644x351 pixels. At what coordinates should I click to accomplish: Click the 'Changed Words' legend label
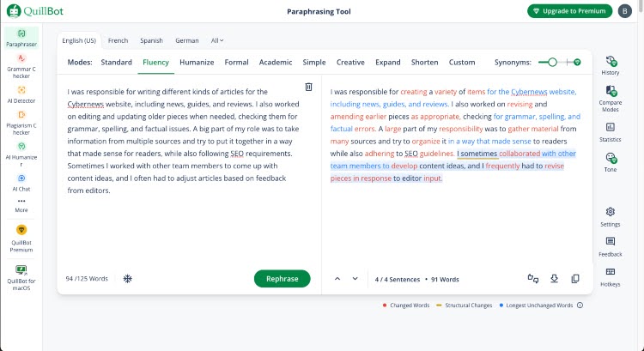pyautogui.click(x=410, y=306)
